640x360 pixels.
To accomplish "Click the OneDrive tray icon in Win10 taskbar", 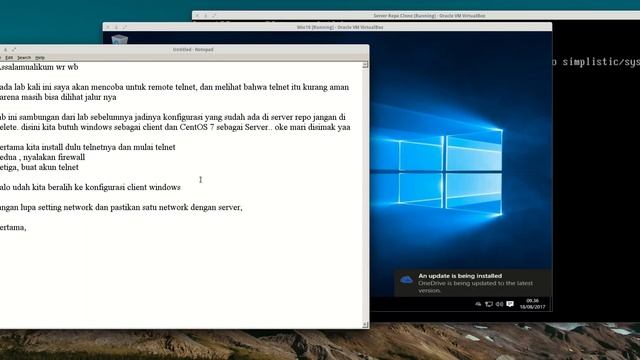I will tap(478, 304).
